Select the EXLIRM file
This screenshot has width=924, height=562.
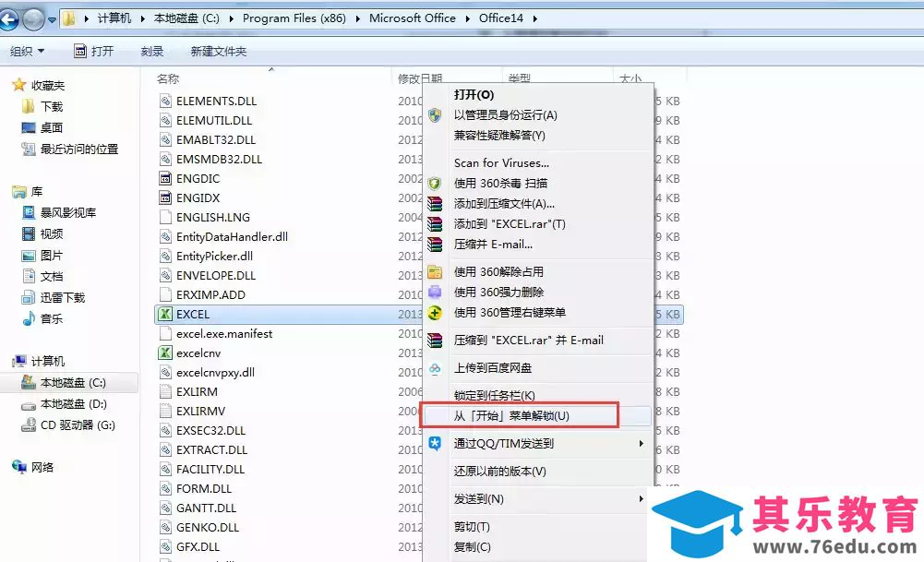pos(197,392)
